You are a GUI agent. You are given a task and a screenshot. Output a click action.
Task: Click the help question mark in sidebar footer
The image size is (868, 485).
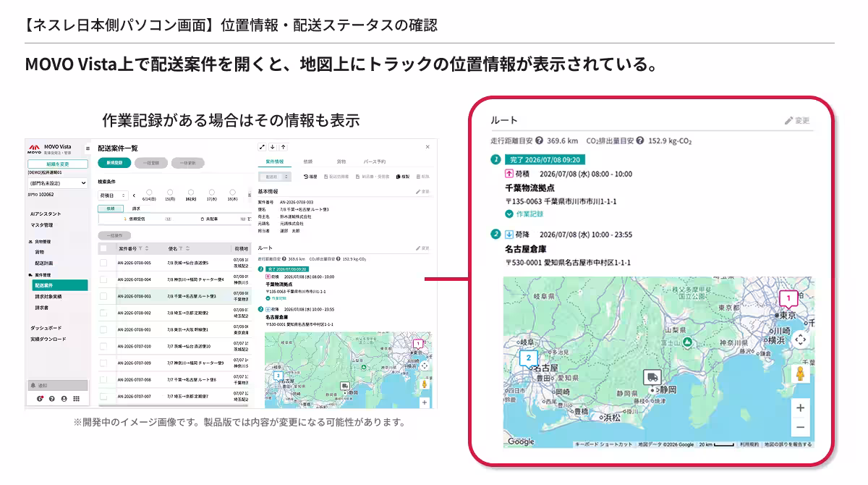[52, 398]
